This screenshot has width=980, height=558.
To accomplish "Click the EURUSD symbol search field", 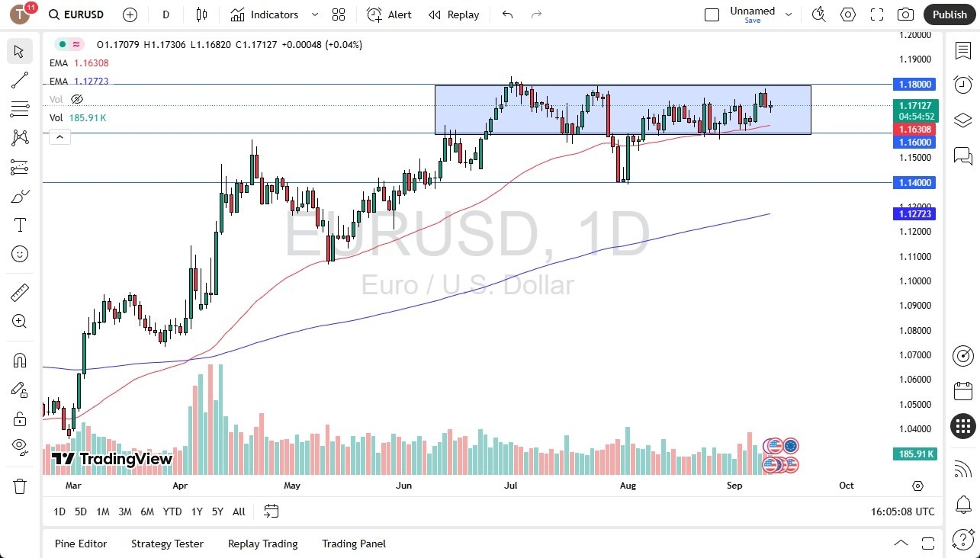I will (82, 14).
